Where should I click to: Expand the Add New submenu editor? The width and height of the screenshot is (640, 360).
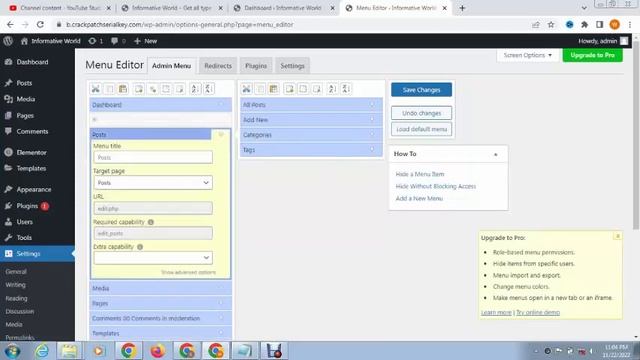372,120
